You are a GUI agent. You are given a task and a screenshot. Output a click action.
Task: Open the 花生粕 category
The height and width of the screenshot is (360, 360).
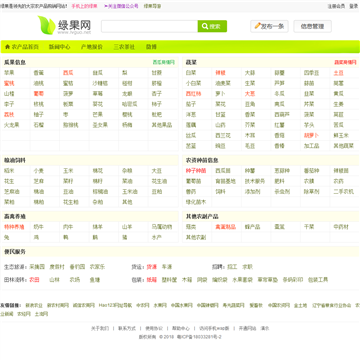(x=71, y=202)
